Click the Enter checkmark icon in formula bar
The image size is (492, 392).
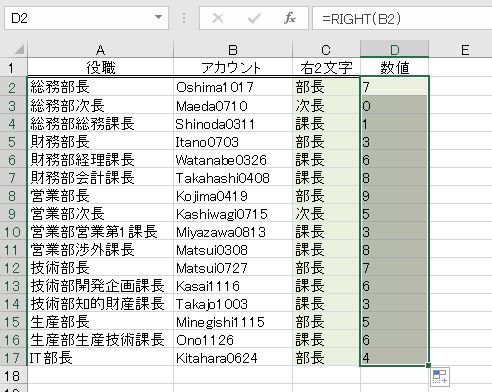(254, 18)
